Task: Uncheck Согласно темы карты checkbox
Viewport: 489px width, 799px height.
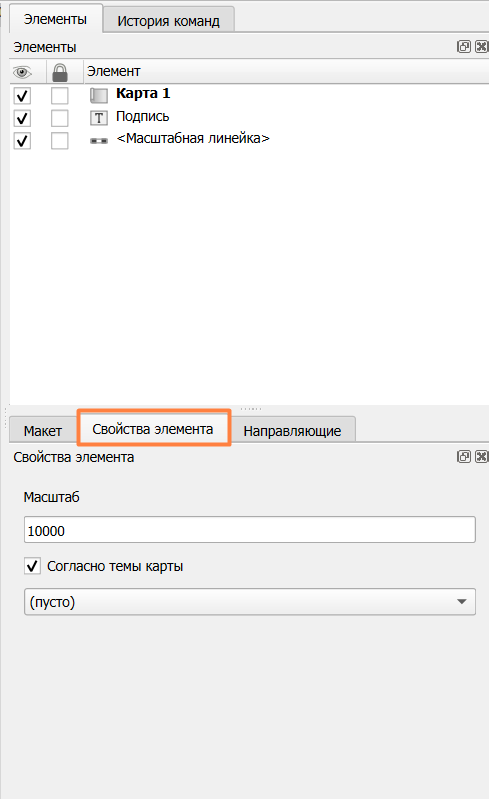Action: (x=32, y=566)
